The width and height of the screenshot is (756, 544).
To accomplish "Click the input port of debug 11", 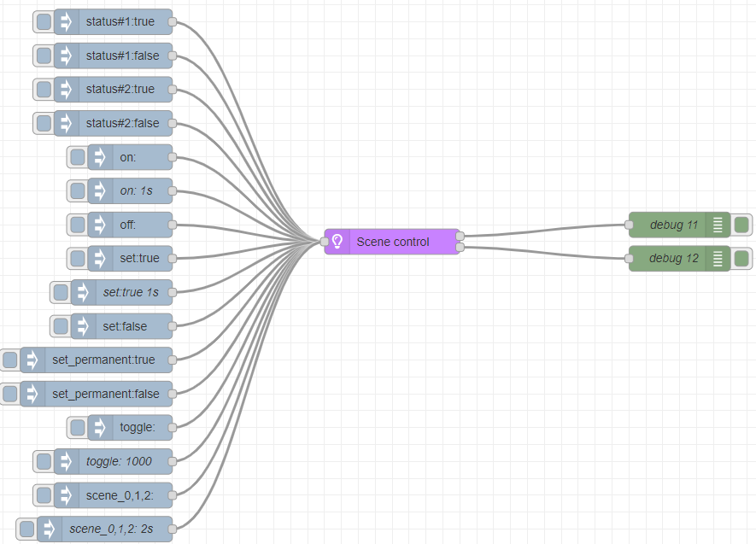I will point(629,225).
